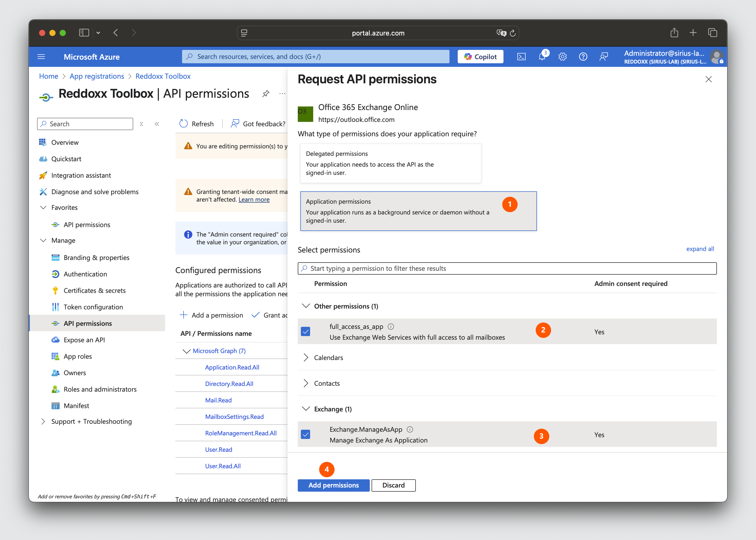Click the expand all link
Viewport: 756px width, 540px height.
[x=700, y=249]
